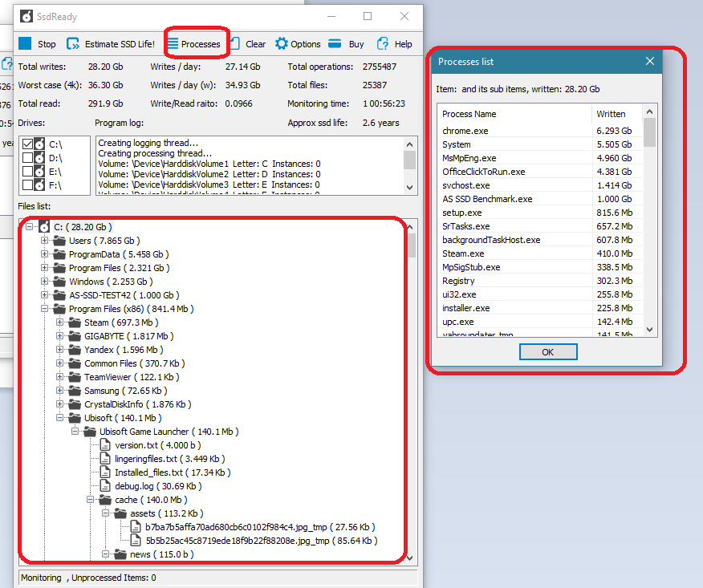
Task: Expand the ProgramData folder node
Action: [44, 254]
